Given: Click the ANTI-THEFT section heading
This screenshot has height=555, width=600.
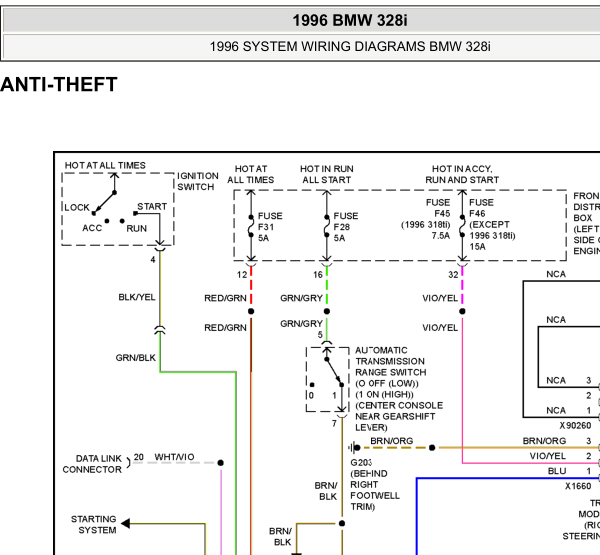Looking at the screenshot, I should pos(59,85).
